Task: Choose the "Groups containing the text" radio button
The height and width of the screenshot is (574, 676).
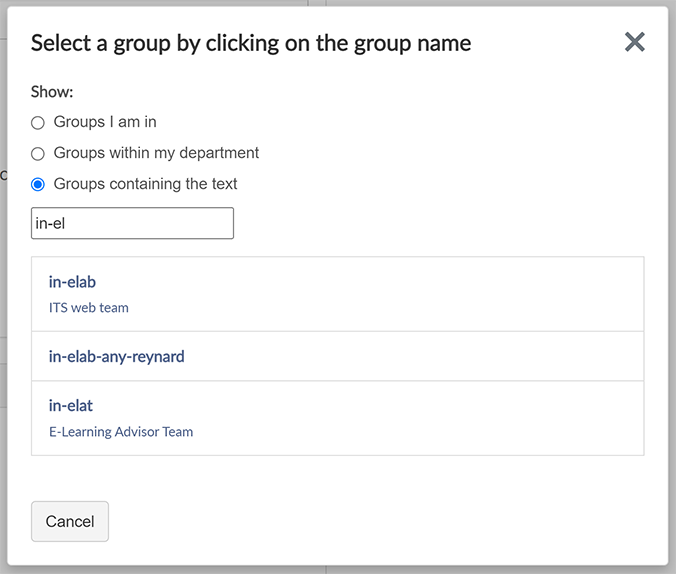Action: point(38,185)
